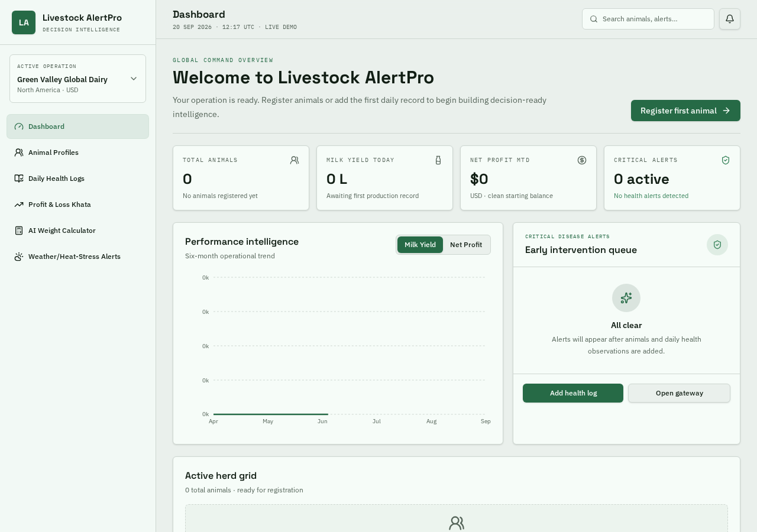Viewport: 757px width, 532px height.
Task: Expand the Active Operation chevron
Action: coord(134,79)
